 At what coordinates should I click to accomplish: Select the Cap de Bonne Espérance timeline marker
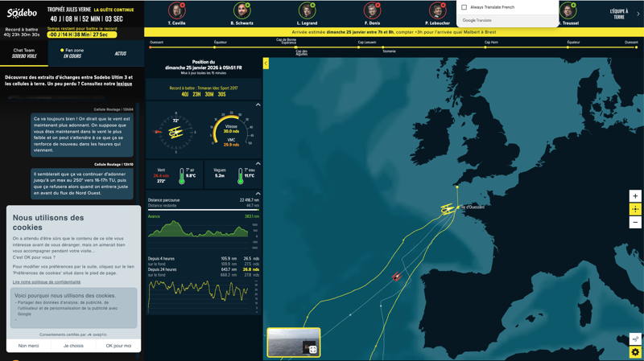[295, 47]
